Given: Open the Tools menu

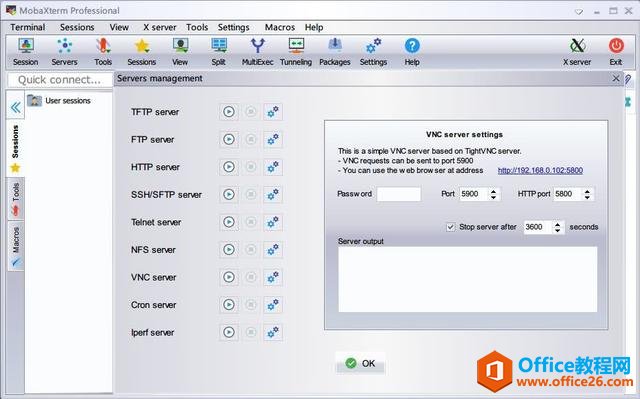Looking at the screenshot, I should [x=197, y=27].
